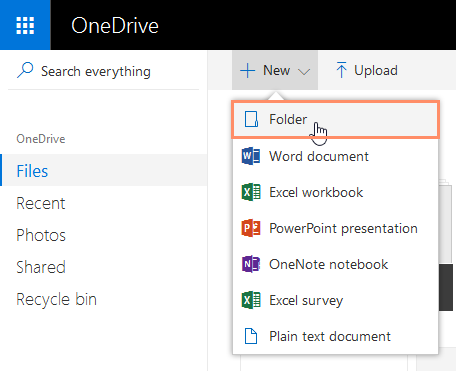Open the app launcher waffle grid
The height and width of the screenshot is (371, 456).
coord(25,25)
